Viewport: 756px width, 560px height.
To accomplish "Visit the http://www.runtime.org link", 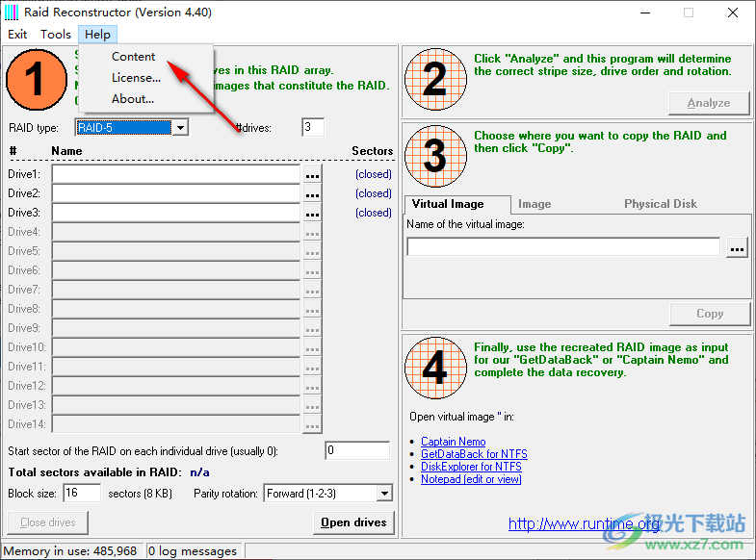I will pos(584,523).
